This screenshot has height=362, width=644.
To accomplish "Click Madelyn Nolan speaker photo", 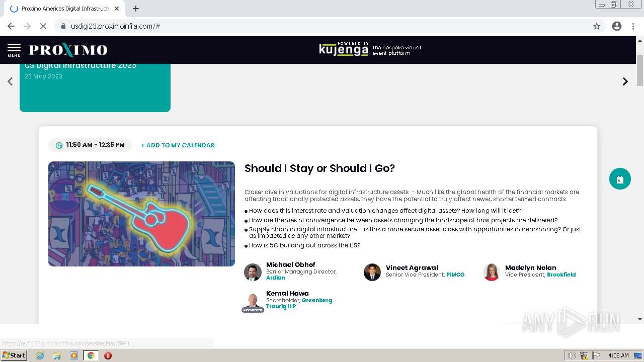I will 492,272.
